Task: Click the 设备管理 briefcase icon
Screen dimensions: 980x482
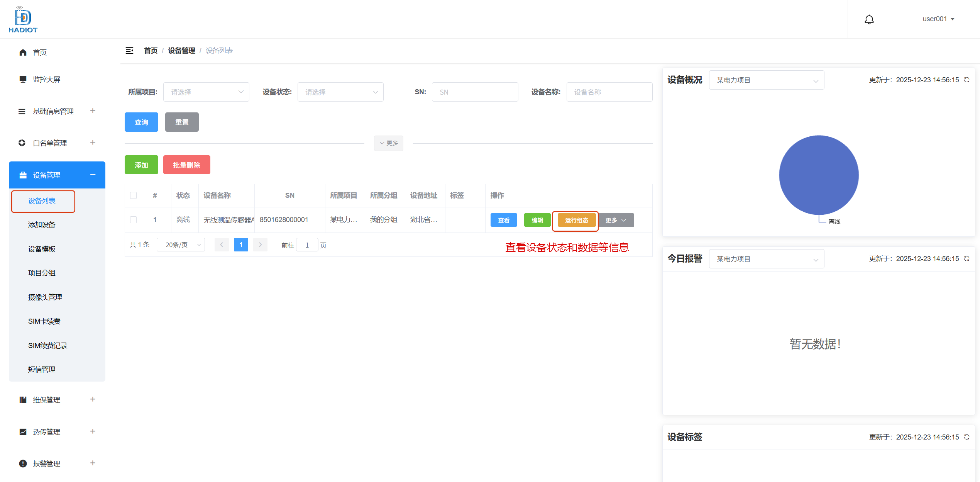Action: click(23, 175)
